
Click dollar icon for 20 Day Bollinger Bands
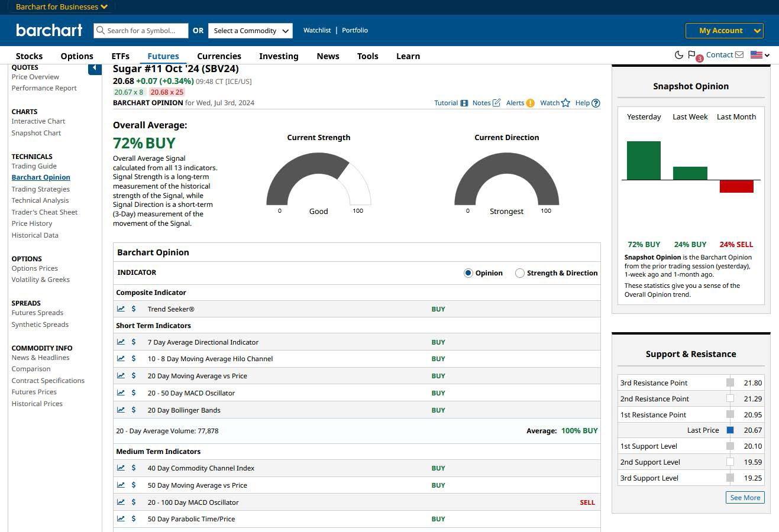[134, 410]
